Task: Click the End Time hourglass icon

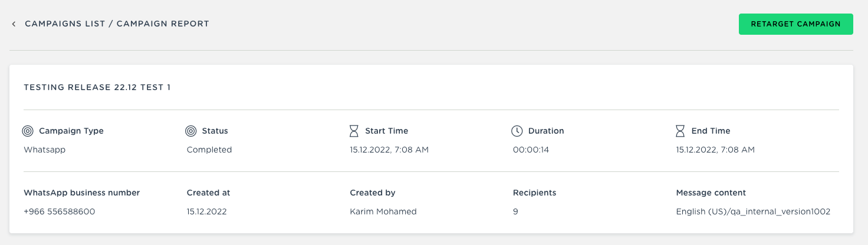Action: point(680,131)
